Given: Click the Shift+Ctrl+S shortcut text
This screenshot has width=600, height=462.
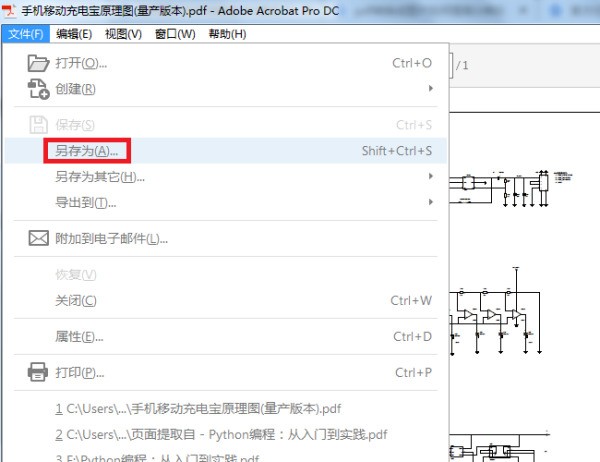Looking at the screenshot, I should pyautogui.click(x=397, y=151).
